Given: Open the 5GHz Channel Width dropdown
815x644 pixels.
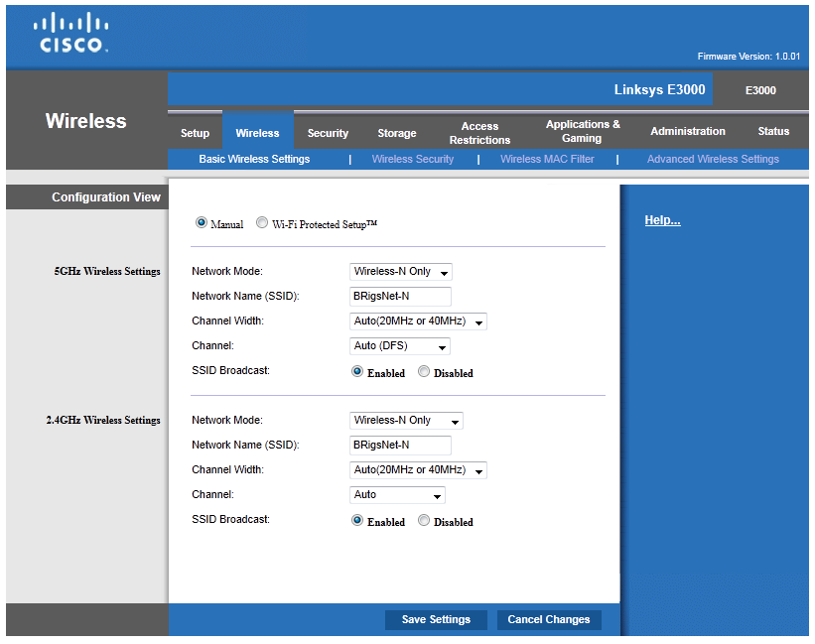Looking at the screenshot, I should point(418,322).
